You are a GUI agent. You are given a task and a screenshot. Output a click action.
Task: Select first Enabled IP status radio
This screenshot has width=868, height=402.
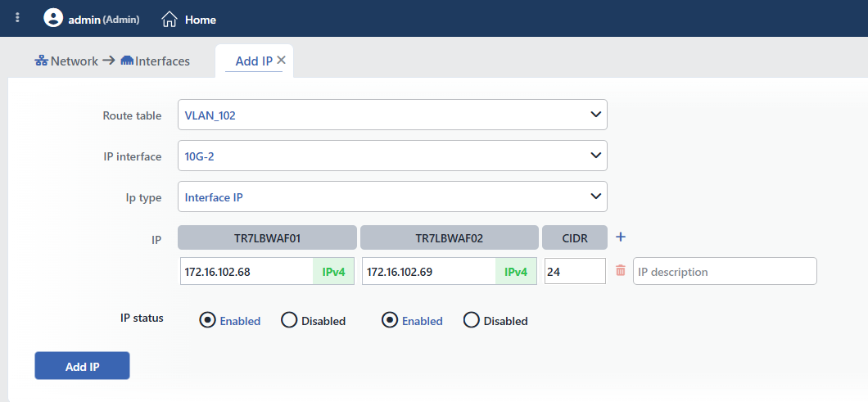208,320
